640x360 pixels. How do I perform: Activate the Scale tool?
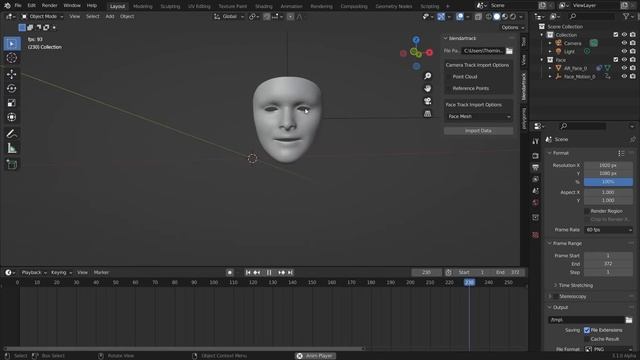tap(12, 103)
